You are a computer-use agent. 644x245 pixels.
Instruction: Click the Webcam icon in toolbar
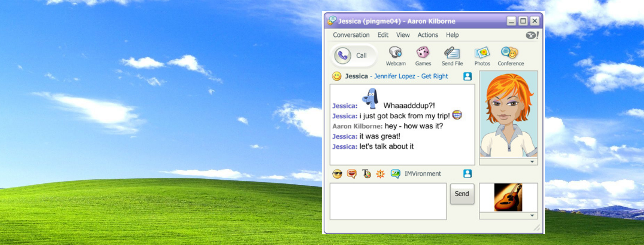pos(395,53)
